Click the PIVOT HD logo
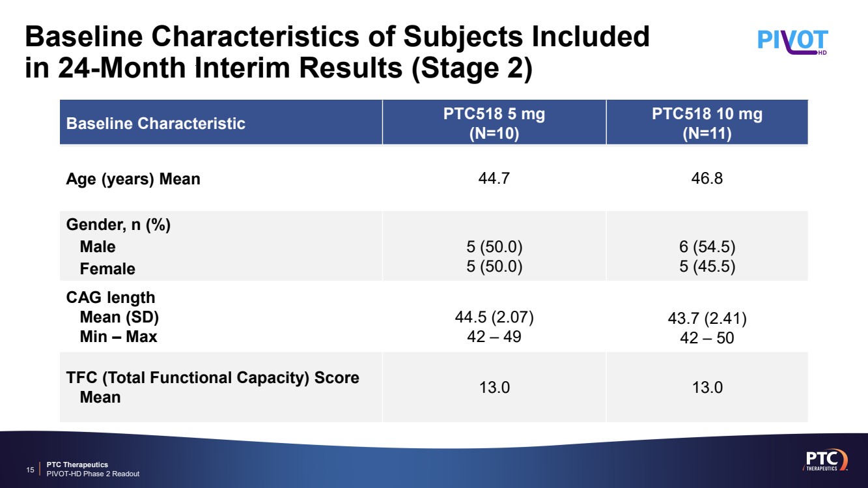The width and height of the screenshot is (868, 488). coord(792,41)
